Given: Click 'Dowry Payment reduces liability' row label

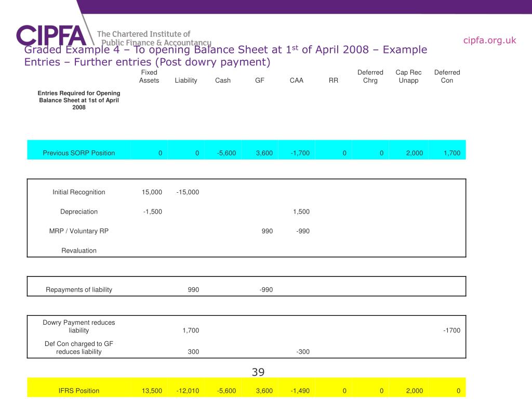Looking at the screenshot, I should (x=79, y=326).
